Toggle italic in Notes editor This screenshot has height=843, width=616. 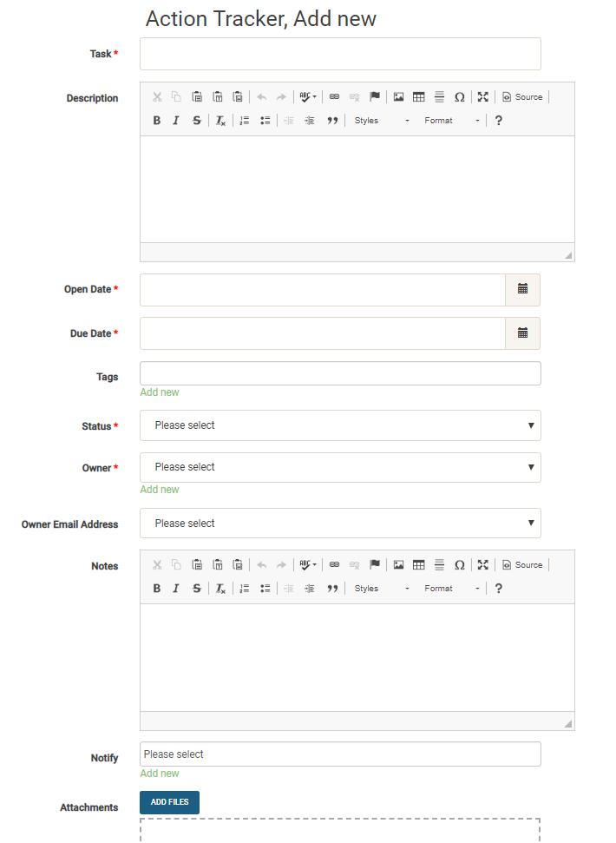[x=176, y=588]
